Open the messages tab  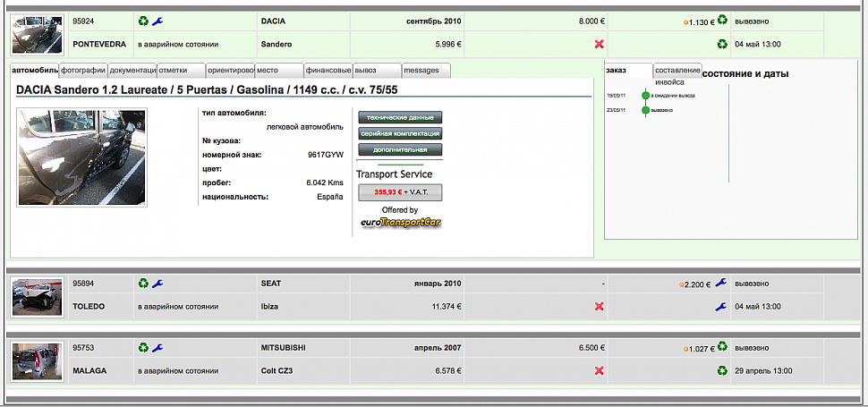(x=426, y=71)
